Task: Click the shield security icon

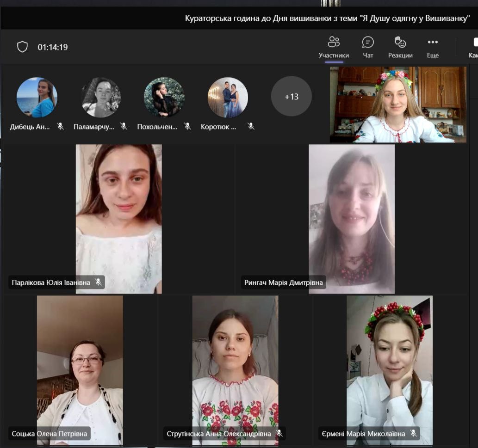Action: (22, 47)
